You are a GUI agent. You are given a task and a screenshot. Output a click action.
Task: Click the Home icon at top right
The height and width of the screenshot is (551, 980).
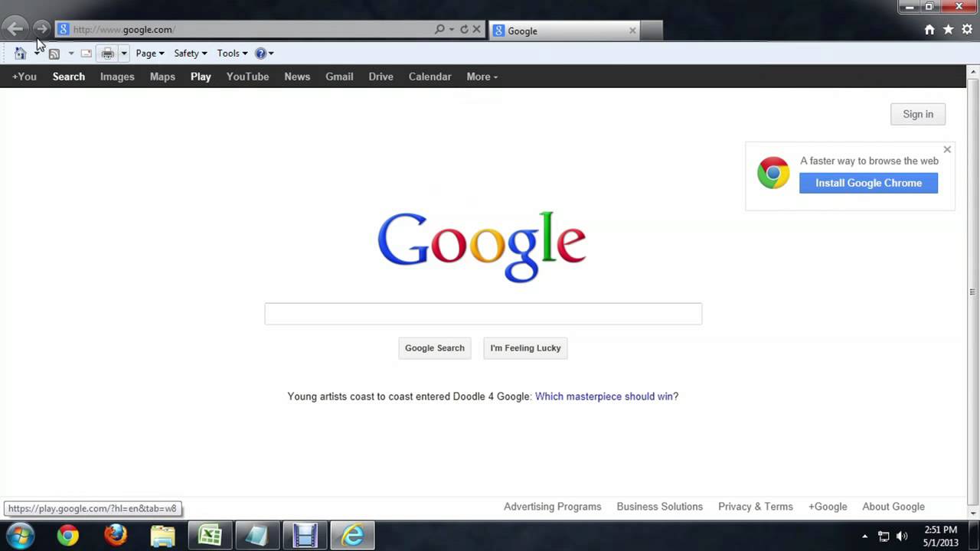point(929,29)
